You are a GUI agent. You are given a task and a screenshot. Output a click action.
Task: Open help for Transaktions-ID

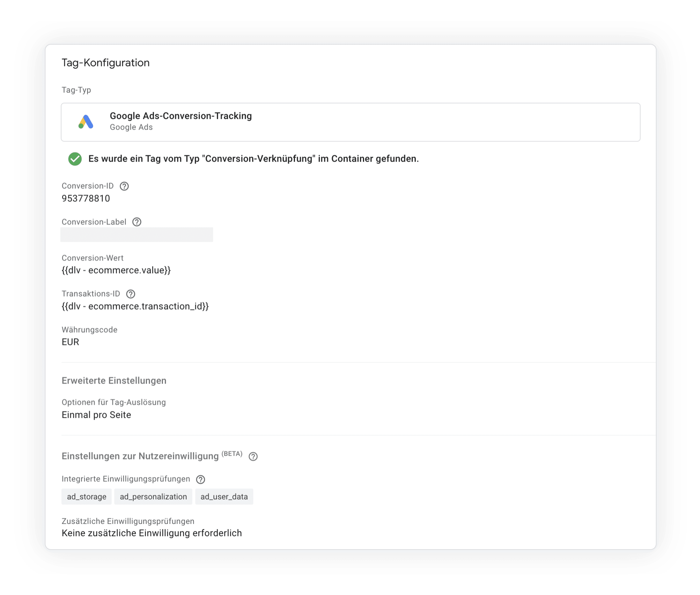(130, 294)
